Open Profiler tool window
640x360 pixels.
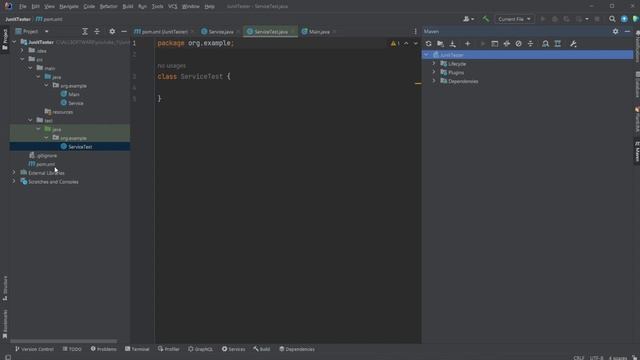tap(169, 349)
